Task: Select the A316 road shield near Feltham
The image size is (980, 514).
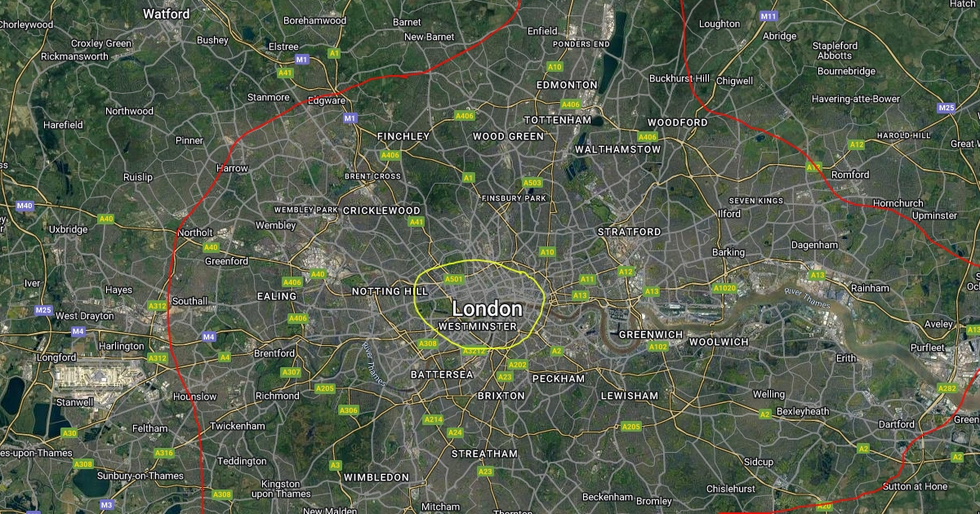Action: pyautogui.click(x=164, y=453)
